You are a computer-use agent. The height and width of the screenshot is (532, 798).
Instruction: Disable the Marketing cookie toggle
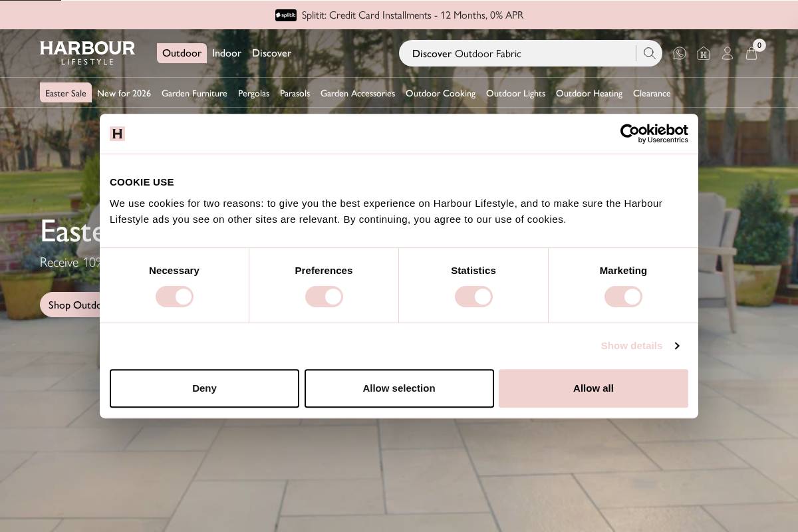pyautogui.click(x=623, y=297)
